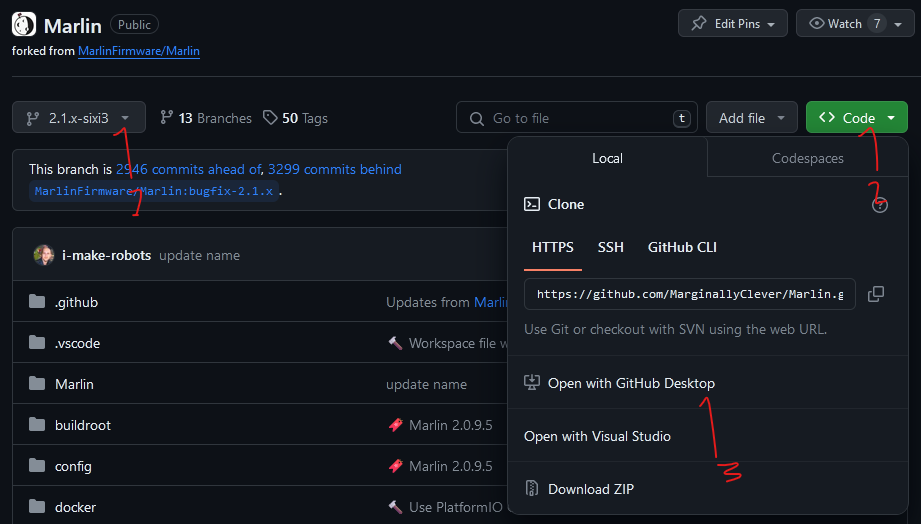Open the Edit Pins dropdown

coord(733,24)
